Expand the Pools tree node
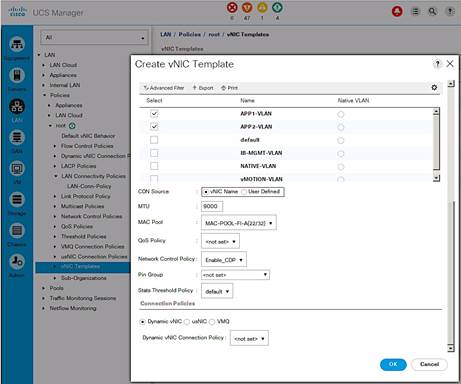This screenshot has height=384, width=461. click(x=43, y=288)
